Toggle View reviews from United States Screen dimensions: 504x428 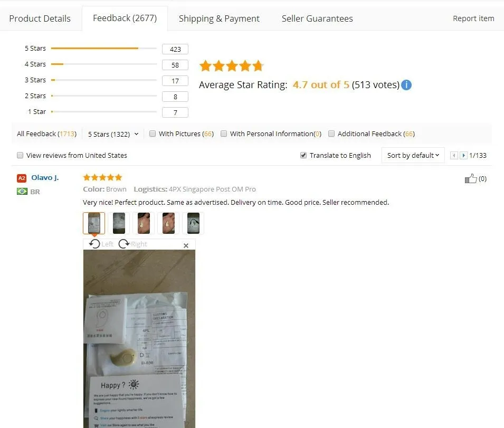(20, 156)
